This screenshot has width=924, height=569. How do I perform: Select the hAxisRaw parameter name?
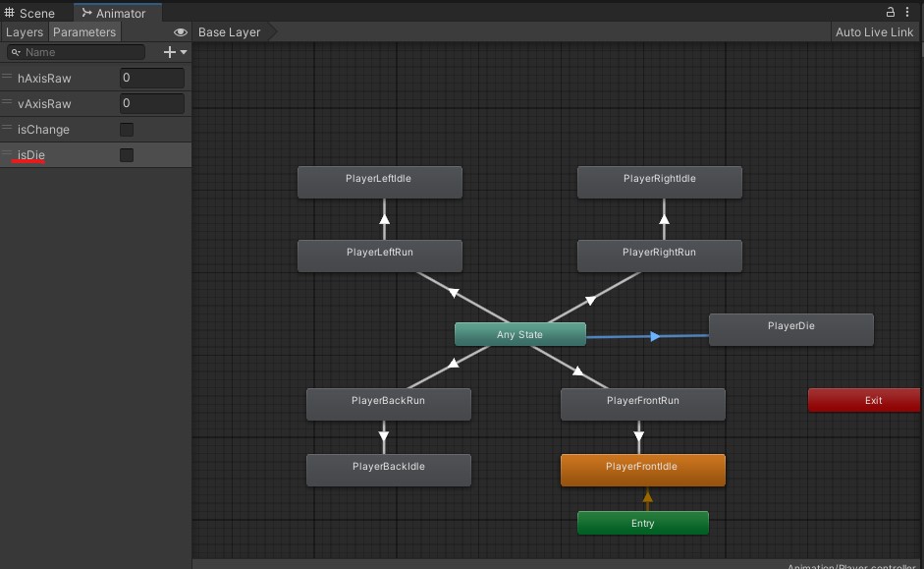(x=44, y=78)
